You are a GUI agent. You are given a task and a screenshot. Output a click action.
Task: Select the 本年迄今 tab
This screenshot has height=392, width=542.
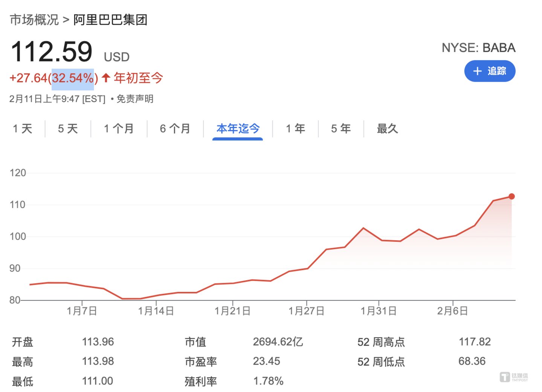pos(238,129)
